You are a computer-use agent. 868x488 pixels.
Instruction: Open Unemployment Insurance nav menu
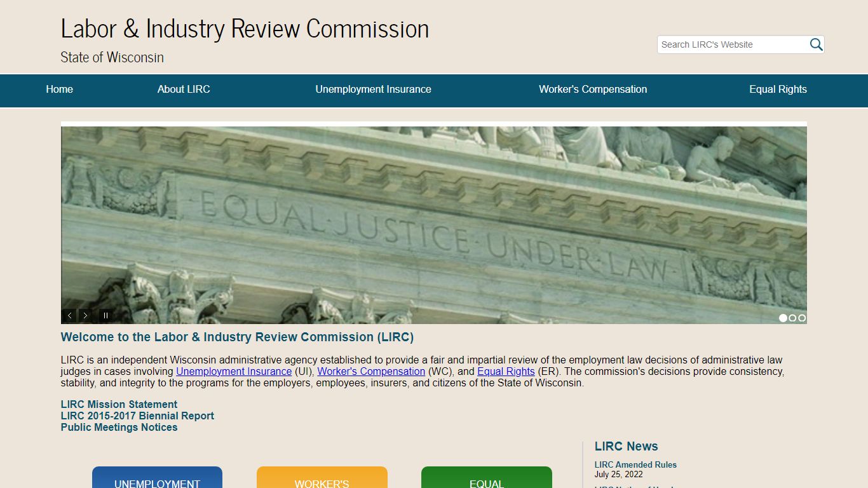(x=373, y=90)
